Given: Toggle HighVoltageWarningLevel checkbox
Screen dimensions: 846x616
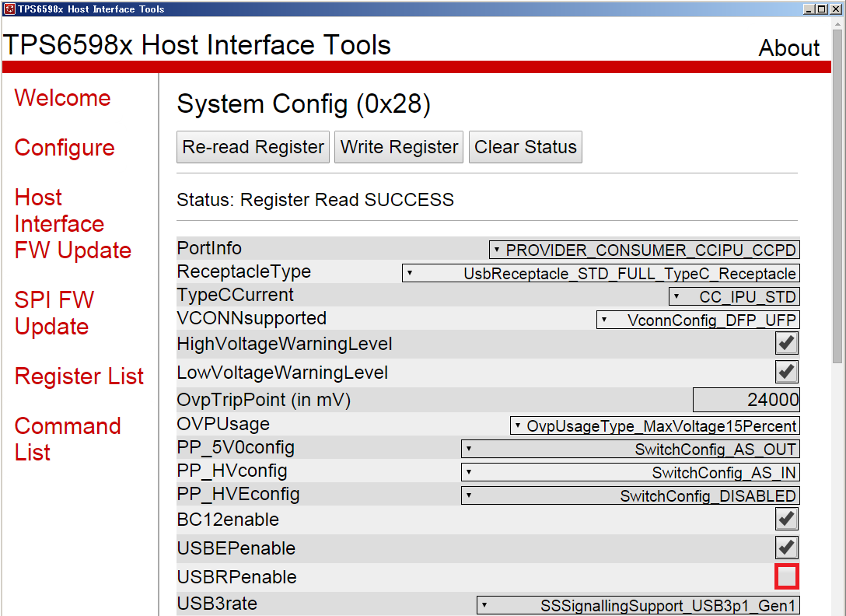Looking at the screenshot, I should (787, 343).
